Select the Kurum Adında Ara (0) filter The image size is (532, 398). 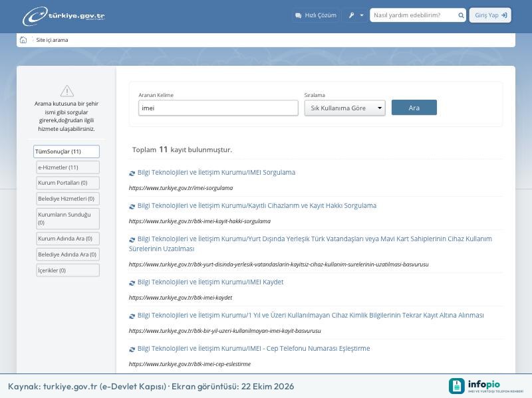(68, 239)
